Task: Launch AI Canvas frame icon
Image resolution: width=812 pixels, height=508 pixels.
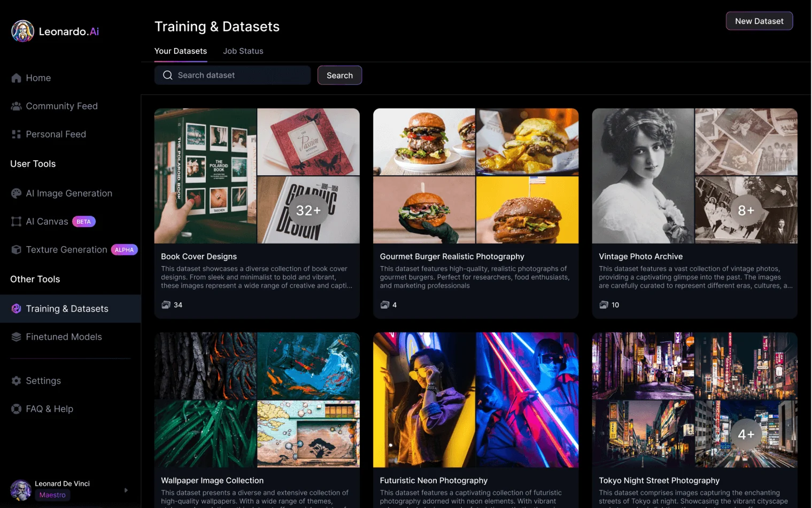Action: point(16,222)
